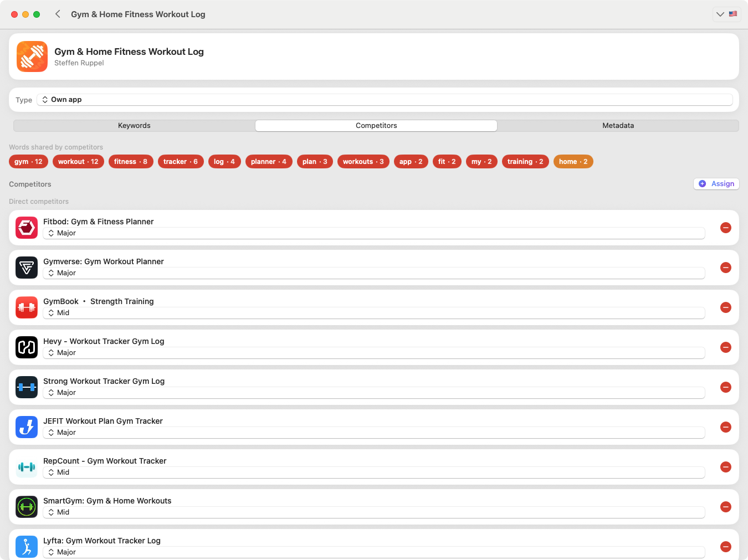748x560 pixels.
Task: Click the Gym & Home Fitness app icon
Action: (x=32, y=56)
